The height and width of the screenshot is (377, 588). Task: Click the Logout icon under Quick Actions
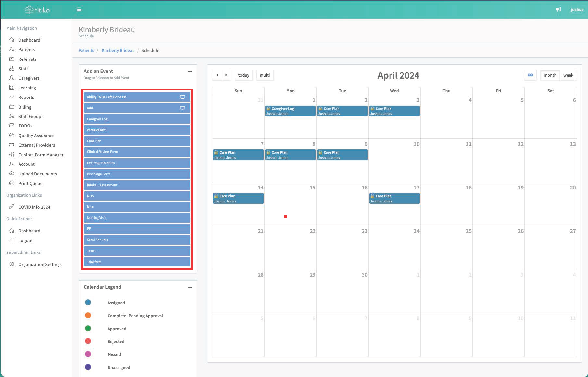[x=12, y=240]
